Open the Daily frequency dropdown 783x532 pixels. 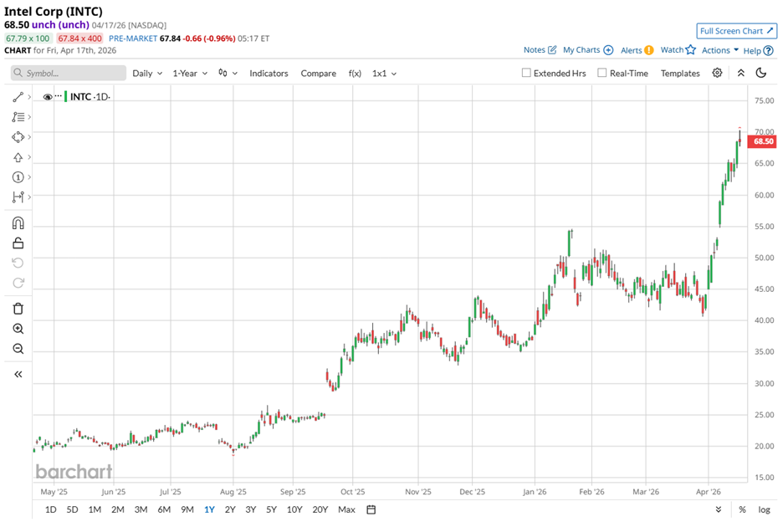(147, 74)
